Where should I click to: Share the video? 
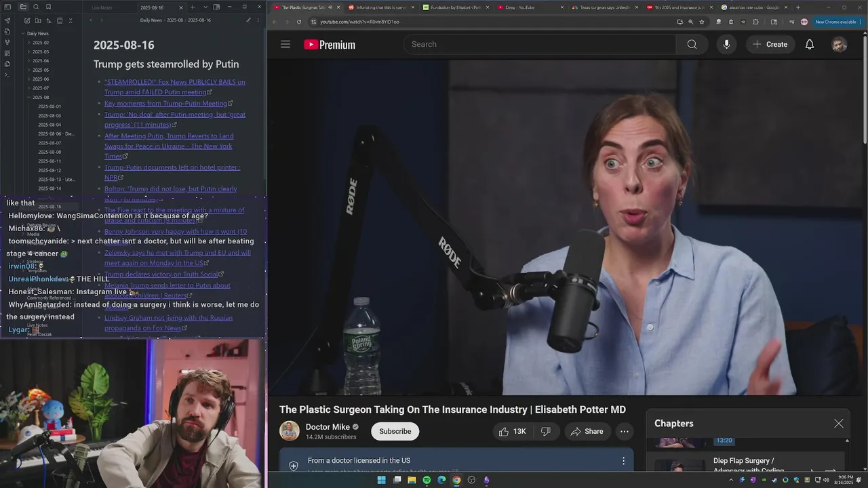587,431
